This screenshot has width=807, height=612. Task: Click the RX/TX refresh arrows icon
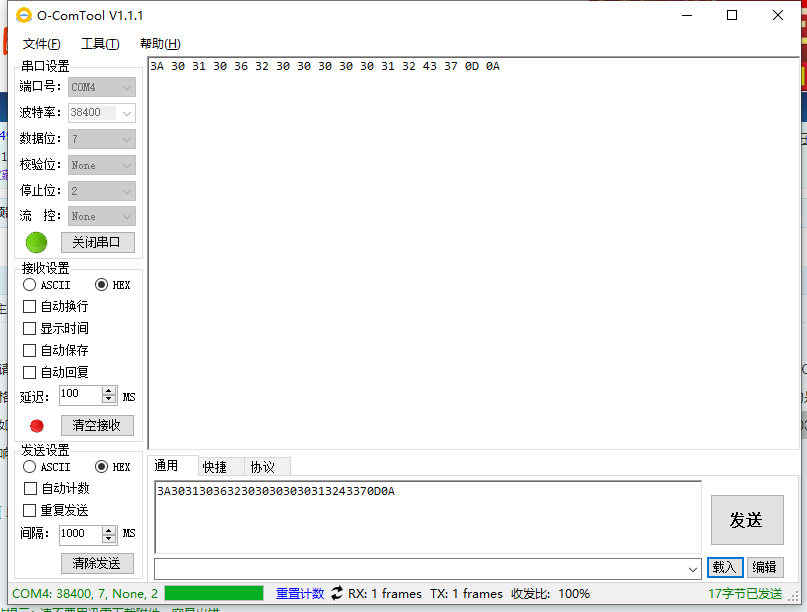tap(336, 593)
